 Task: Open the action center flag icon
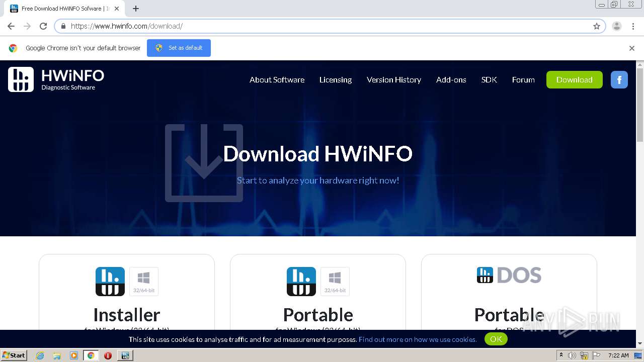coord(596,355)
